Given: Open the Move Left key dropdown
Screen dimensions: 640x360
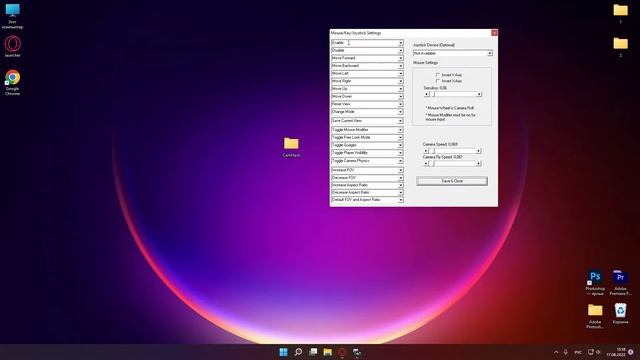Looking at the screenshot, I should point(367,73).
